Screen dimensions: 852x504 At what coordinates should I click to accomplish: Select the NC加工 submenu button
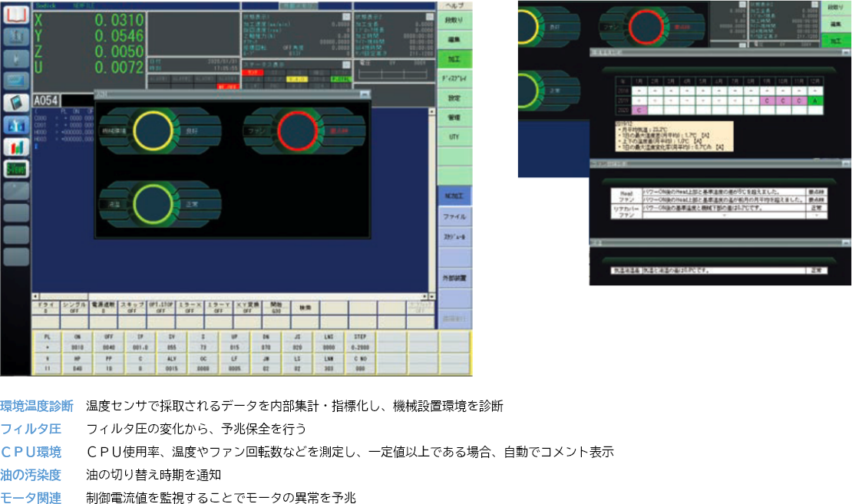coord(454,196)
